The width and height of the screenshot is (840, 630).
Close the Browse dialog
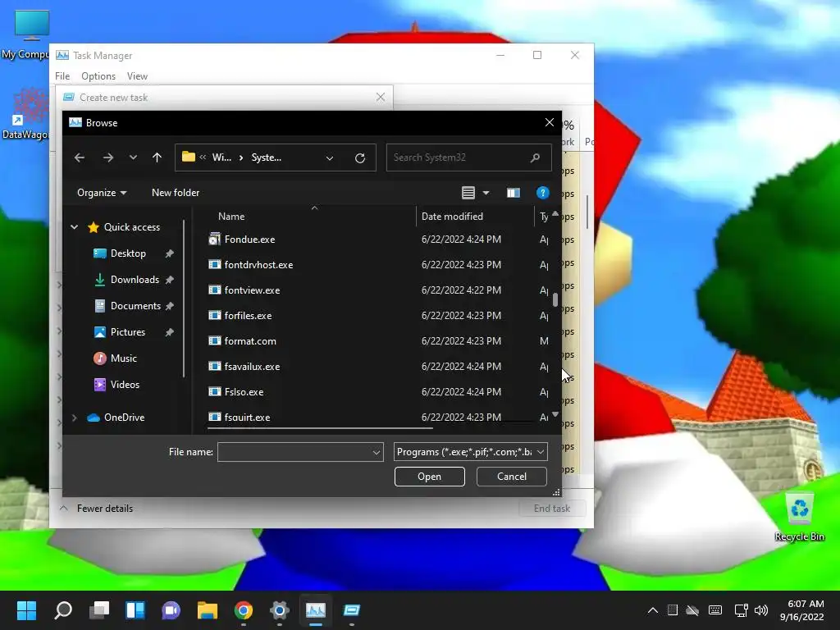[549, 123]
